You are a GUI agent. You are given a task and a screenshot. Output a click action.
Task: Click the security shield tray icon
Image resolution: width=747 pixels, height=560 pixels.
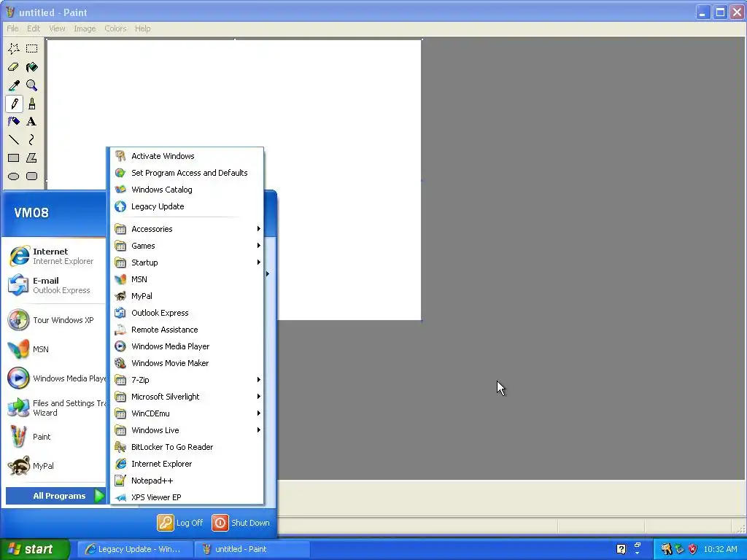[692, 549]
